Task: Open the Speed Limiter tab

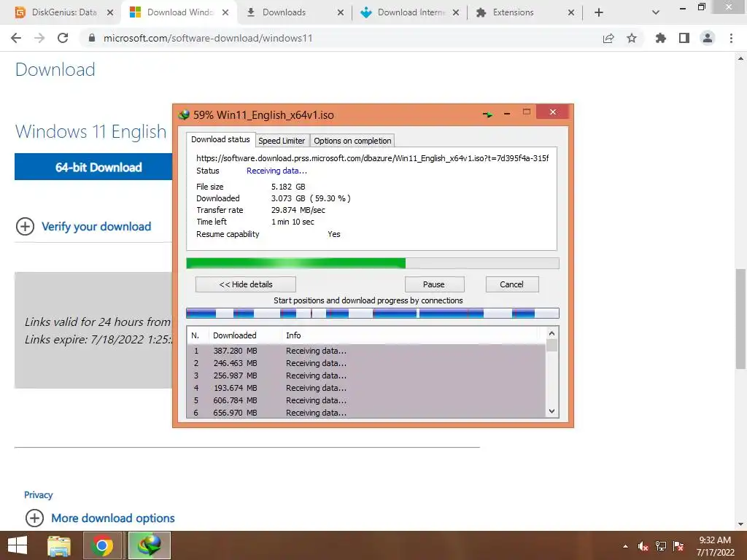Action: (x=282, y=141)
